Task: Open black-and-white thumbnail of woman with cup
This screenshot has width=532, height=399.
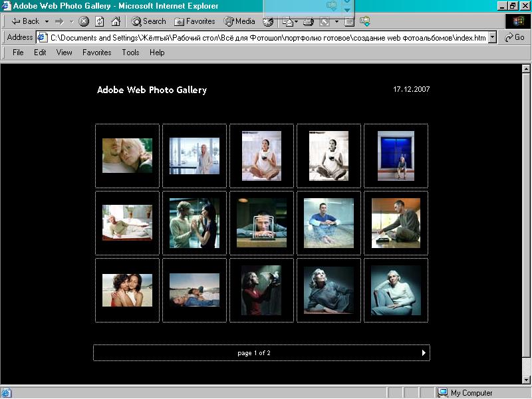Action: click(329, 156)
